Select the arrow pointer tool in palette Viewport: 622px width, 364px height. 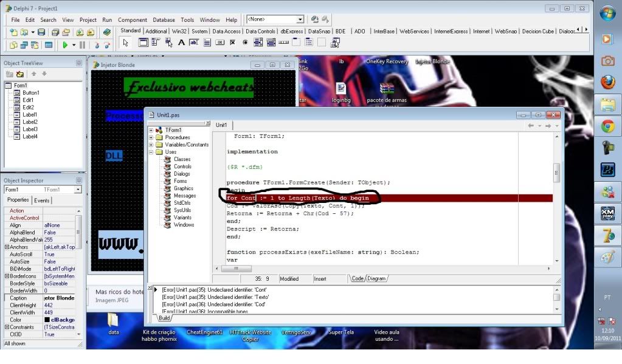click(125, 43)
